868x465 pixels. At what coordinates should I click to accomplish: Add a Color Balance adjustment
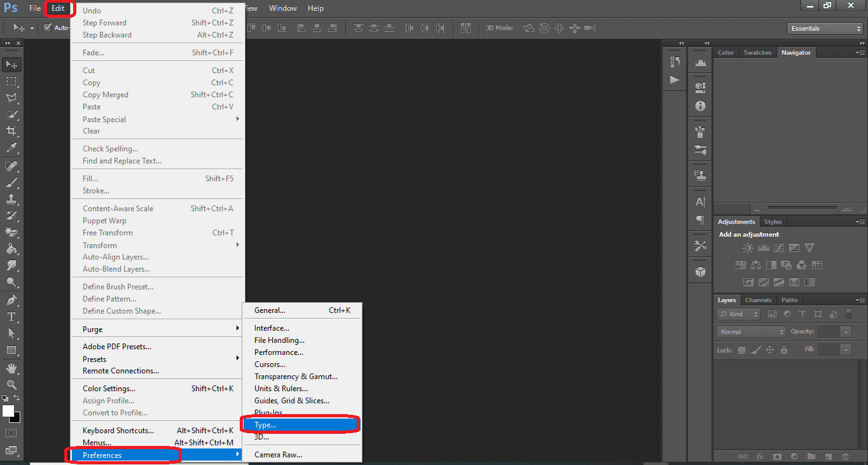755,265
